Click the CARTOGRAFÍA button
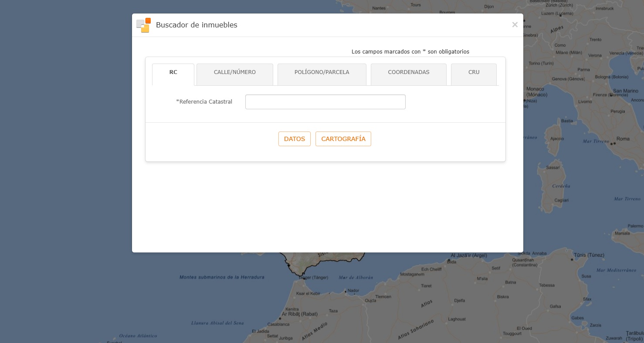 coord(343,139)
